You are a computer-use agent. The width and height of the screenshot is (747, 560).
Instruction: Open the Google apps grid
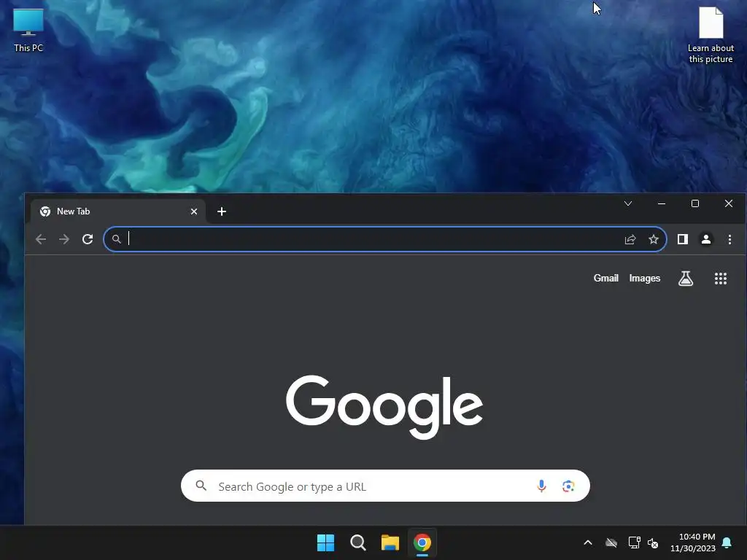click(x=720, y=278)
